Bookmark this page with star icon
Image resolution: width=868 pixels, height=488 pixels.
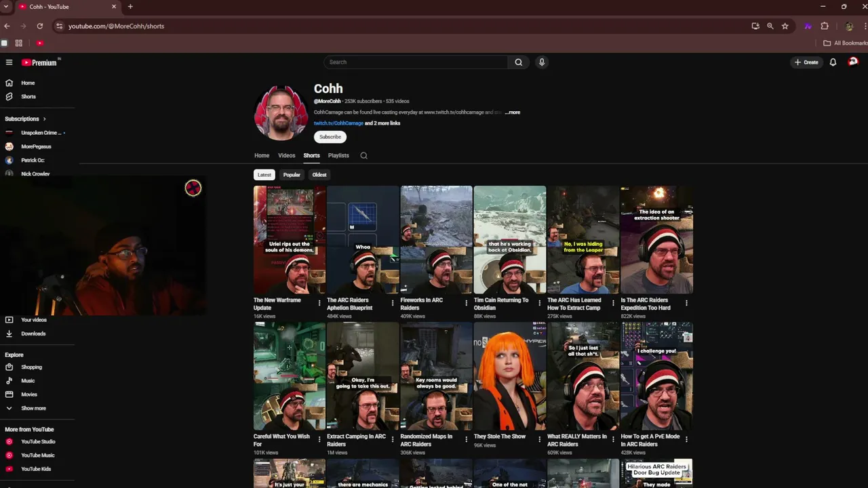(785, 26)
